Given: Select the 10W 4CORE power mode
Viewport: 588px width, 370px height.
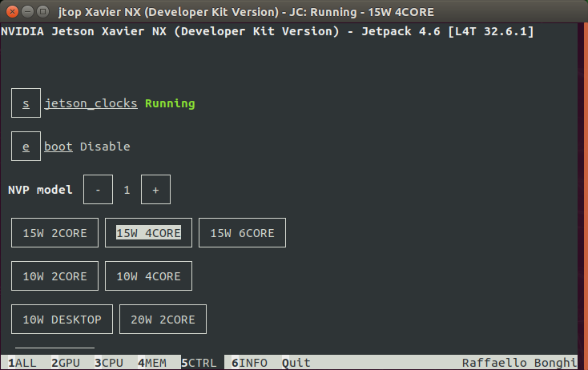Looking at the screenshot, I should pos(148,276).
